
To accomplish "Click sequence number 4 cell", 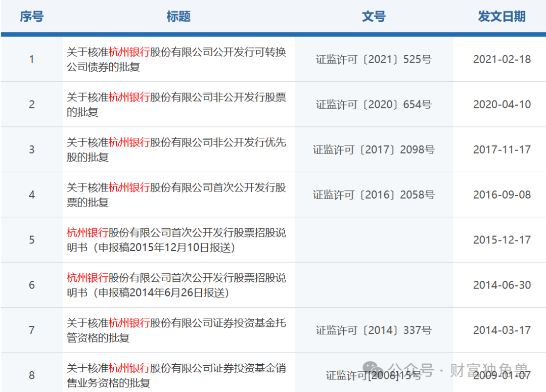I will tap(32, 195).
